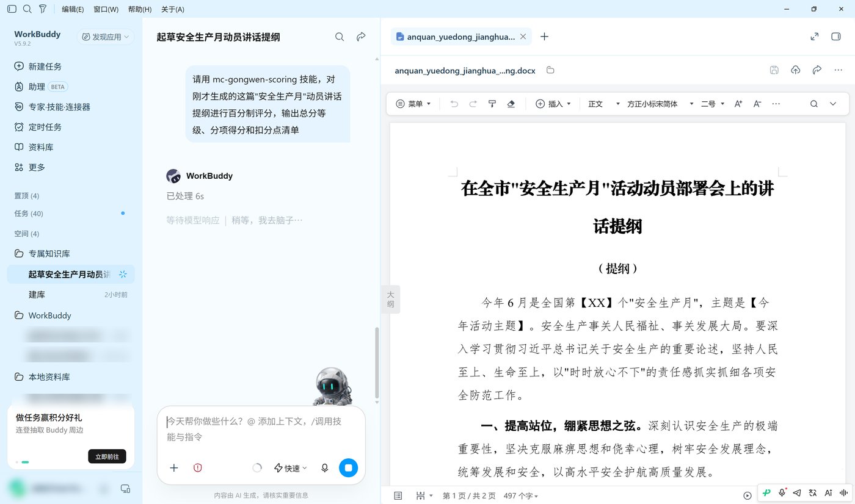Select the format painter tool
This screenshot has height=504, width=855.
492,104
